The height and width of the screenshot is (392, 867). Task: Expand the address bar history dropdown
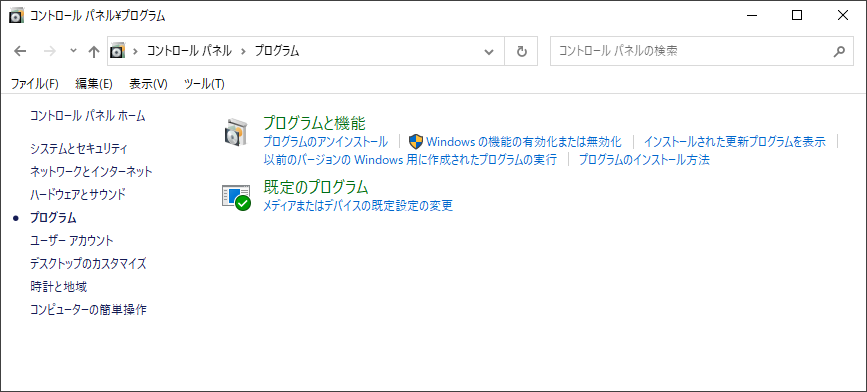coord(489,51)
